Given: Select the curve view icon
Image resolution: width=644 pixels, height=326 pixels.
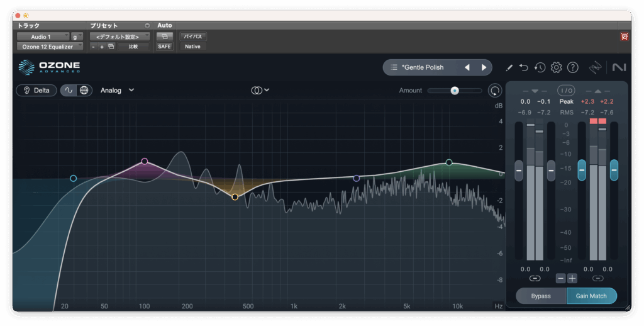Looking at the screenshot, I should point(69,90).
